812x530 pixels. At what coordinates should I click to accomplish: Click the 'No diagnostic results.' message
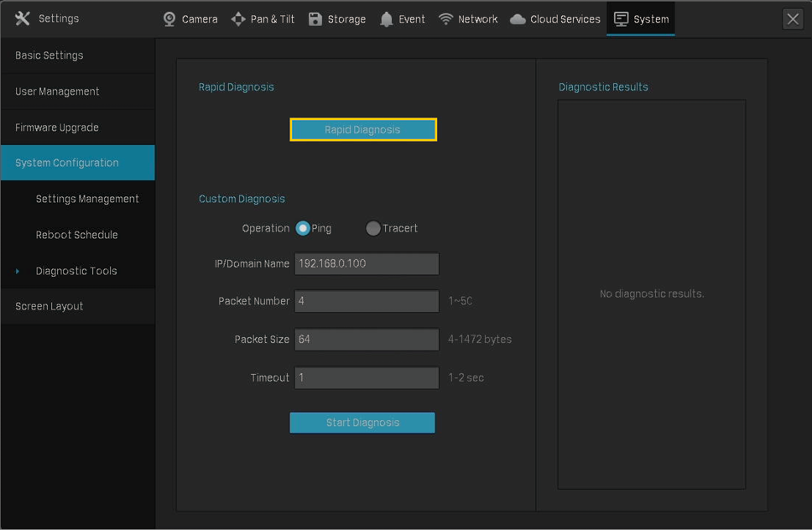tap(652, 294)
